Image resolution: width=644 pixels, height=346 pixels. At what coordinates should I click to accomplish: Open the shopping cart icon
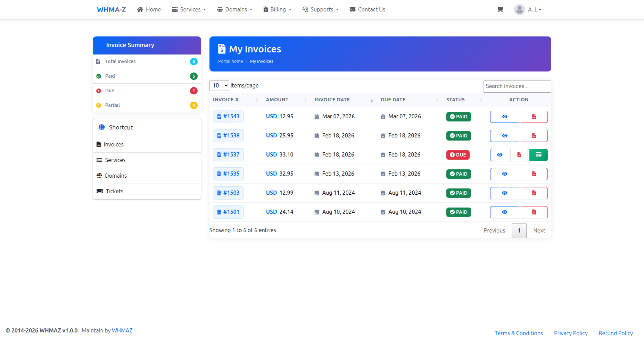pos(500,10)
